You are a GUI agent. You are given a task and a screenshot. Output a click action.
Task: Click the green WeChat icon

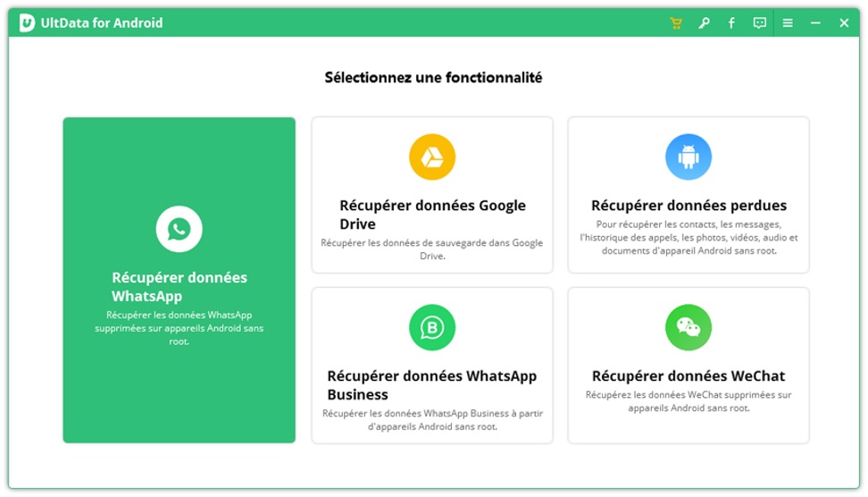point(689,327)
